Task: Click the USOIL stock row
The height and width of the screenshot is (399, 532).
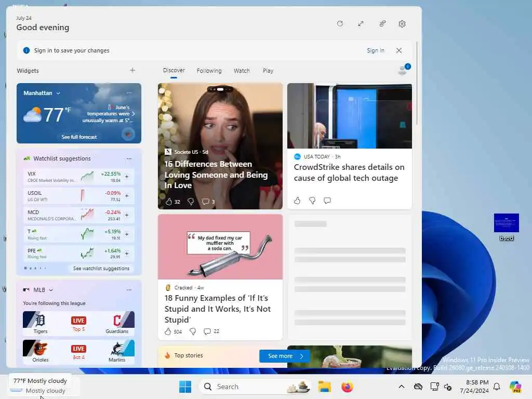Action: pyautogui.click(x=79, y=196)
